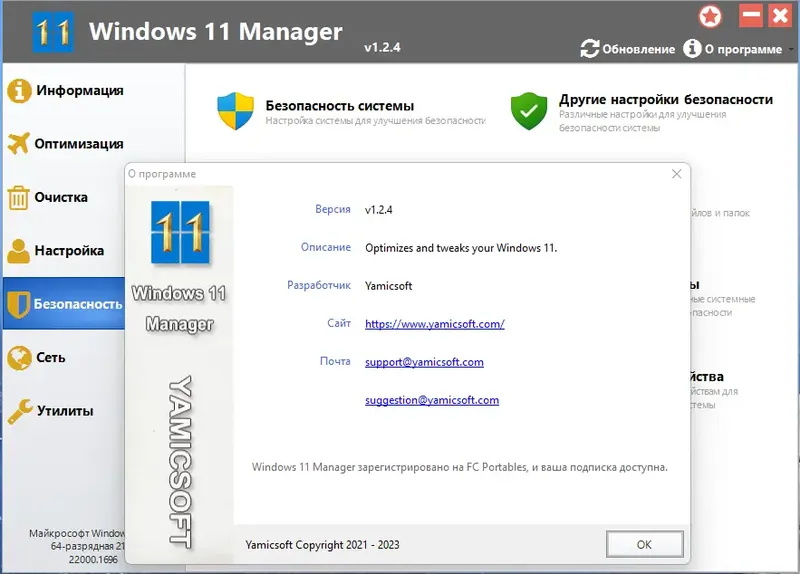Viewport: 800px width, 574px height.
Task: Switch to the Очистка tab label
Action: [x=61, y=197]
